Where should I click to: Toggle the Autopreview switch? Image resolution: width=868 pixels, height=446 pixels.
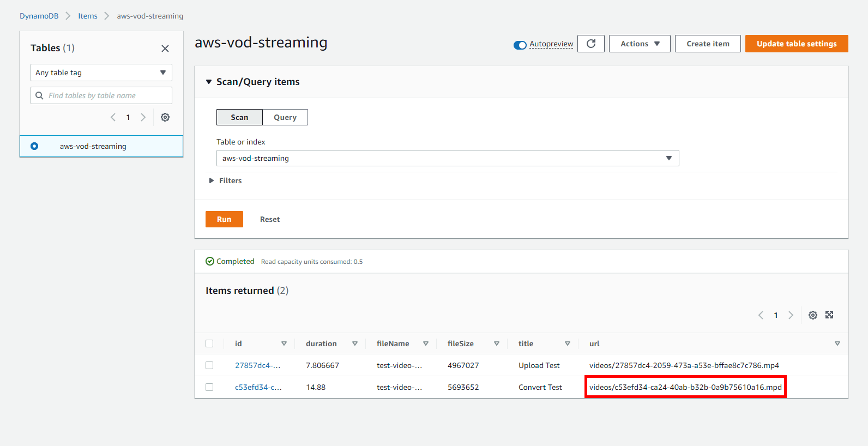[x=520, y=45]
